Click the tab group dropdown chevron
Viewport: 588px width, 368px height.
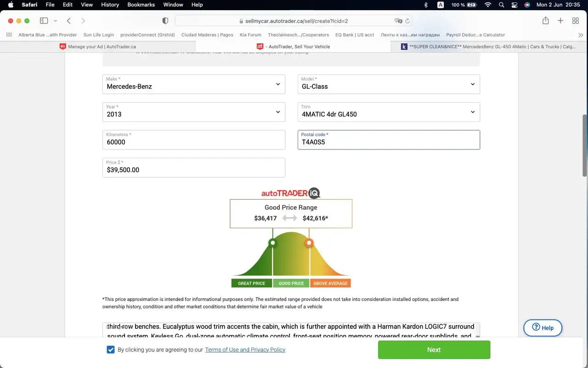(56, 21)
